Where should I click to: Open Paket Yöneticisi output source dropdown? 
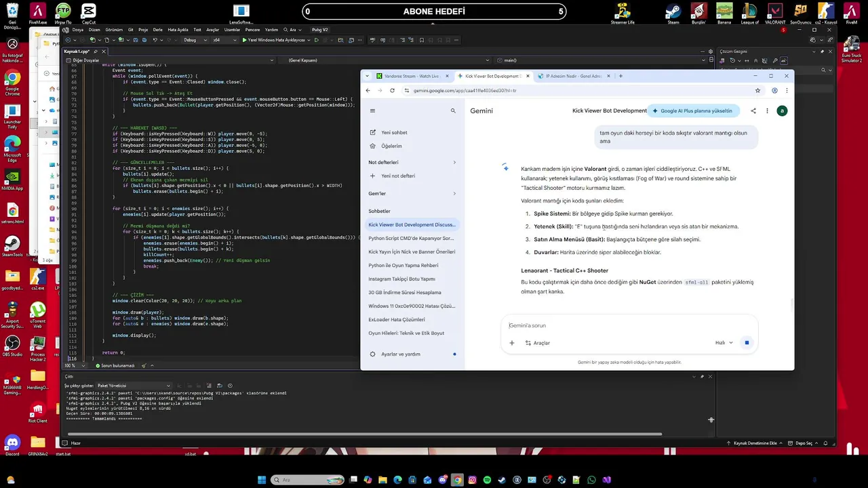pos(134,386)
